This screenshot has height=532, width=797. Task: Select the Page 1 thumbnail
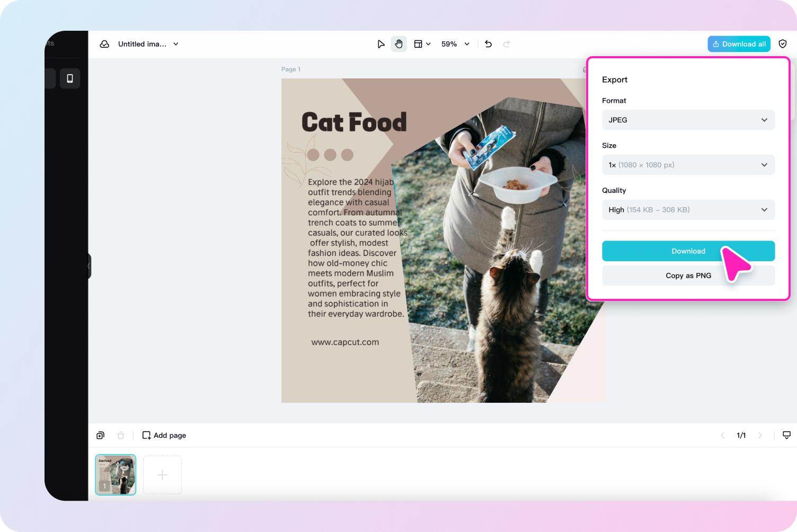[x=116, y=474]
